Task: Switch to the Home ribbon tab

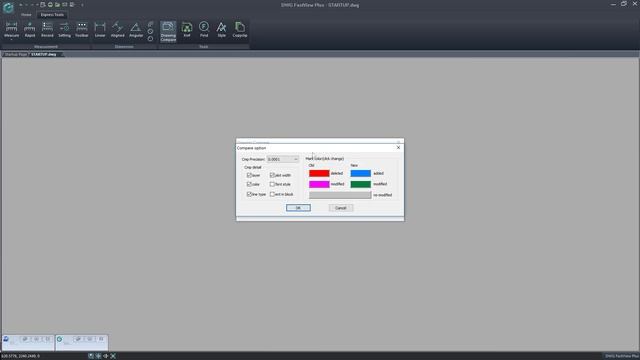Action: click(26, 15)
